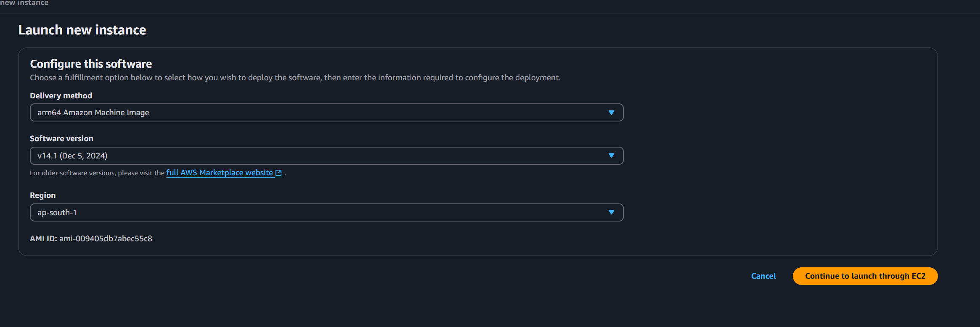
Task: Click the Software version label
Action: tap(61, 139)
